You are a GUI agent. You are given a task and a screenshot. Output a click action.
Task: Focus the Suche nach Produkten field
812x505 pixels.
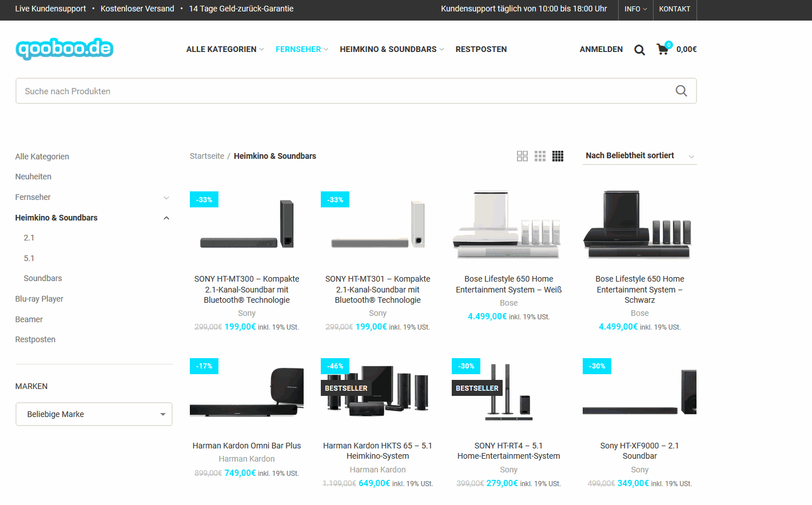pyautogui.click(x=356, y=91)
